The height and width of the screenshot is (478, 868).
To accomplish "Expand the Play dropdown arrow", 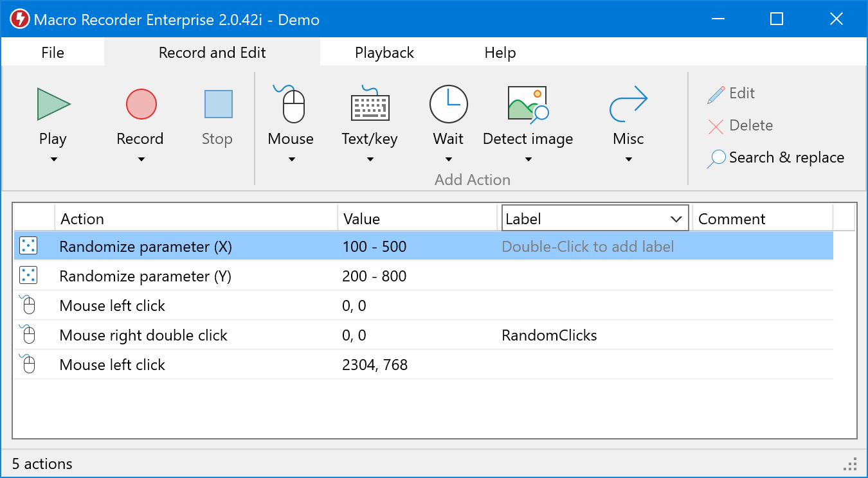I will 53,160.
